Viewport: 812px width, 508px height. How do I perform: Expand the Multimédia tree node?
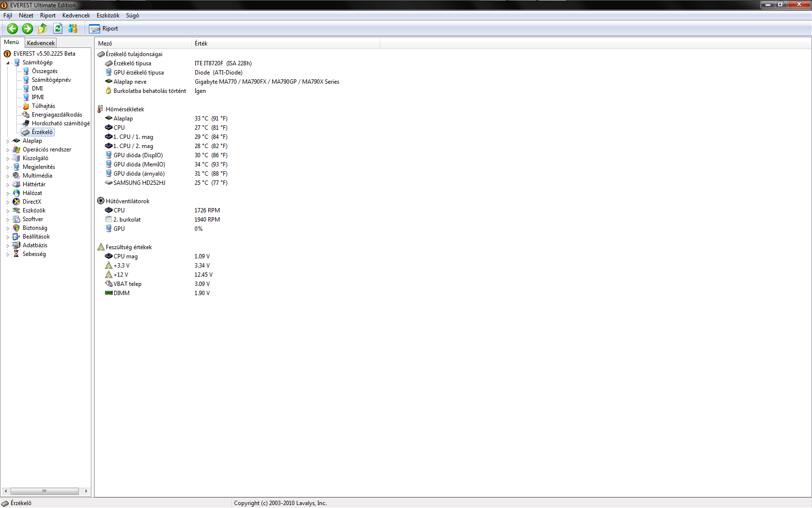[8, 176]
